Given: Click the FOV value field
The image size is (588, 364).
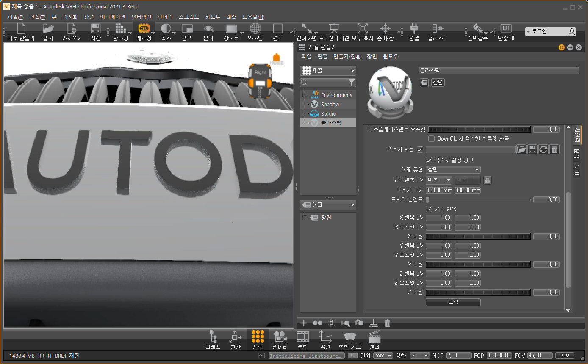Looking at the screenshot, I should click(x=539, y=356).
